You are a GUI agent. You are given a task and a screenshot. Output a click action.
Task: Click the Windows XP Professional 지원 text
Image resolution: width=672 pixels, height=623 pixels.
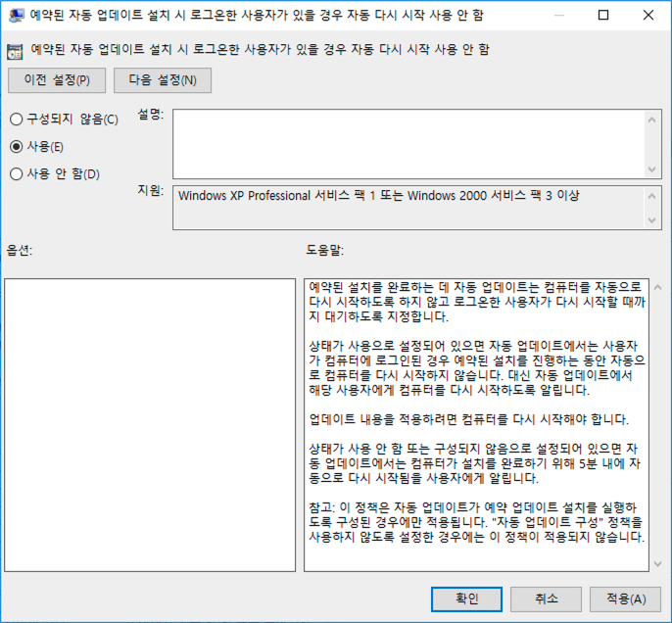click(x=378, y=196)
